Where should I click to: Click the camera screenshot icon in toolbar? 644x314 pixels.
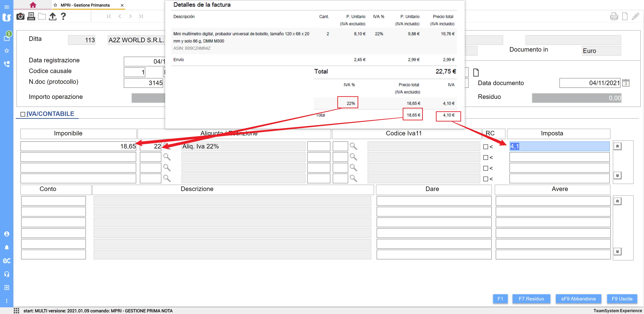tap(20, 16)
